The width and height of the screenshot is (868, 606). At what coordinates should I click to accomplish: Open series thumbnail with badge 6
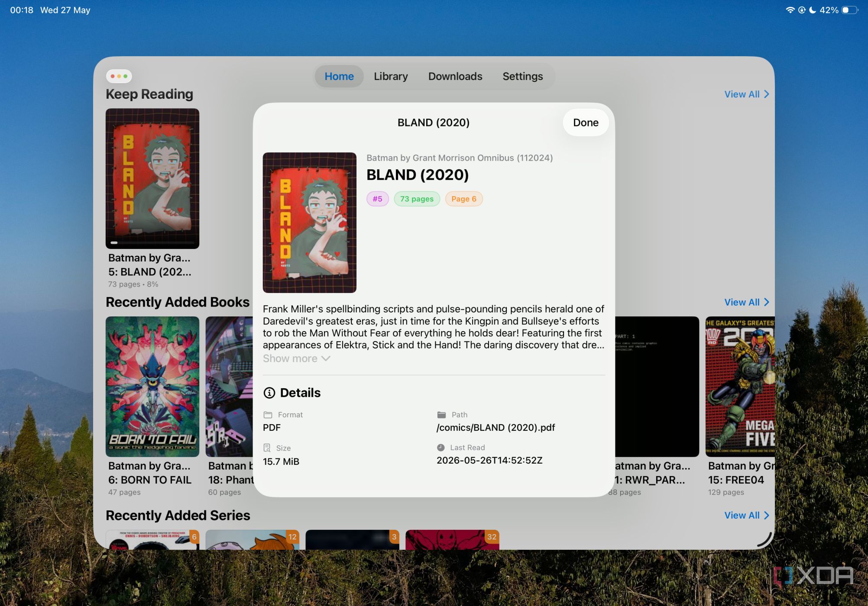point(152,540)
